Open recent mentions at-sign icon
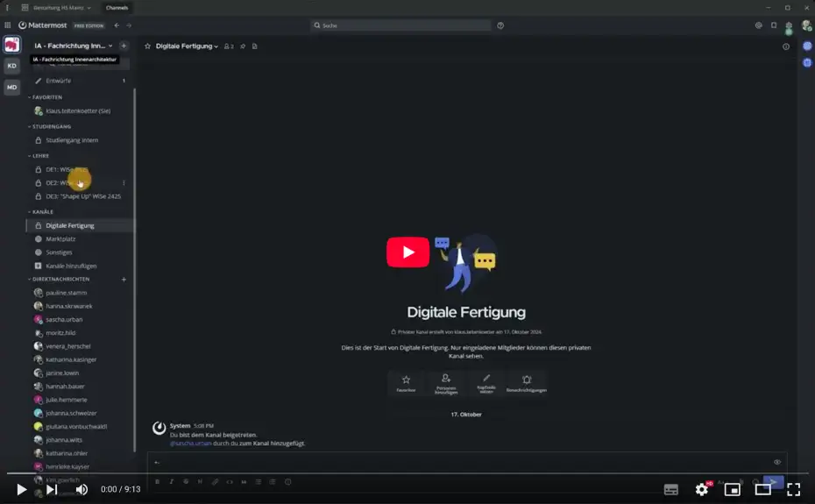 (x=758, y=25)
